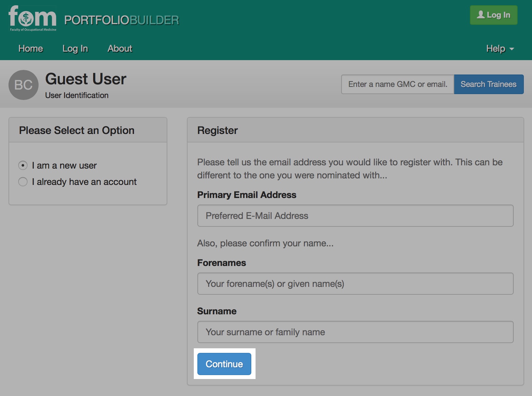Click the 'Guest User' heading text

(86, 79)
